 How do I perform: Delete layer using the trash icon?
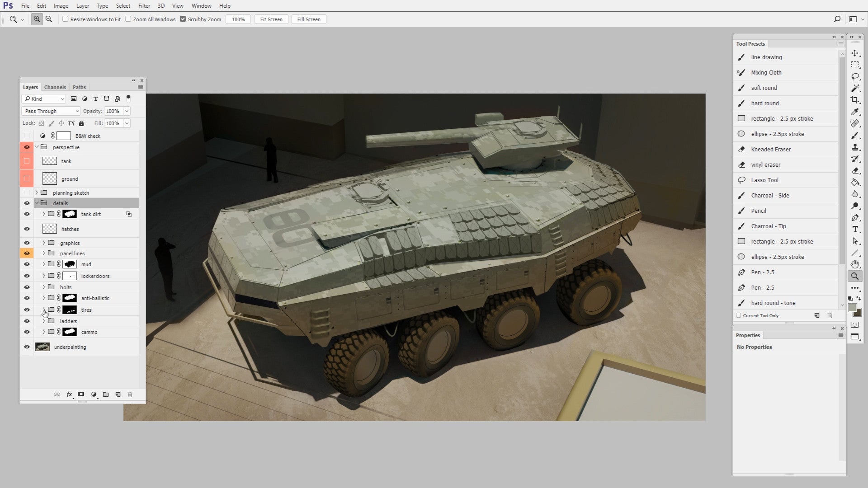click(x=130, y=394)
